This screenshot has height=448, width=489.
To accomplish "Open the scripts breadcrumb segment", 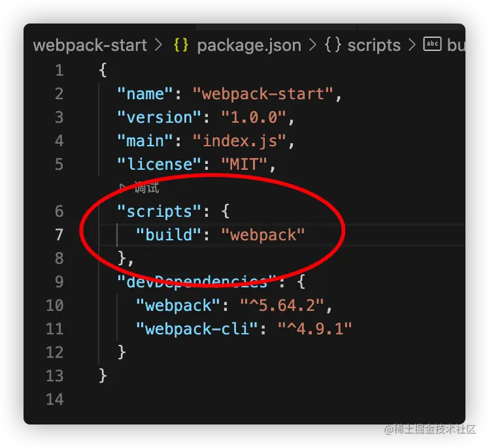I will [374, 46].
